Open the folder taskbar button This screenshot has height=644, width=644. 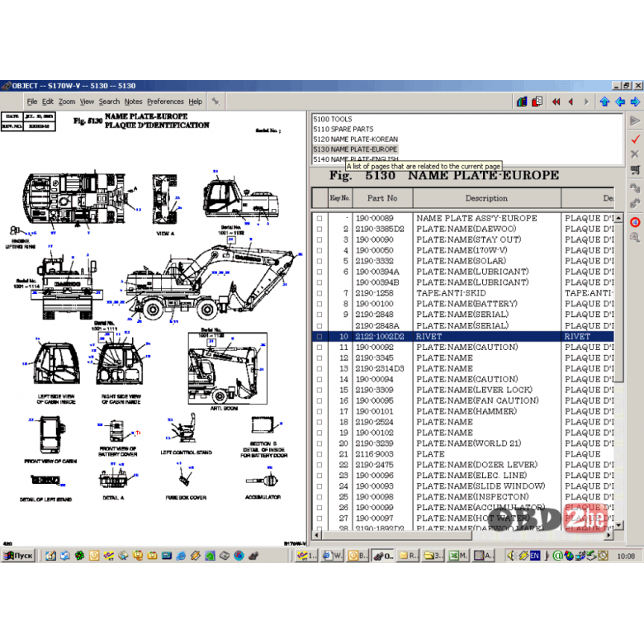433,556
